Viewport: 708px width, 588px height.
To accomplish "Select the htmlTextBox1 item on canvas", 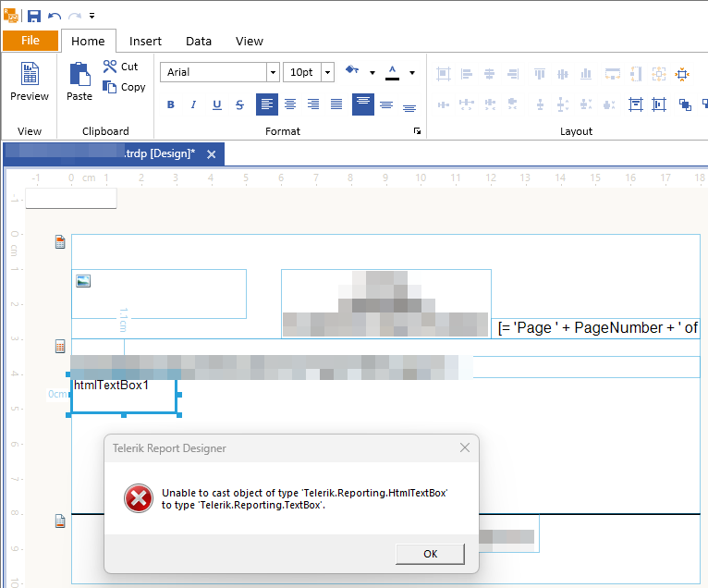I will point(123,395).
